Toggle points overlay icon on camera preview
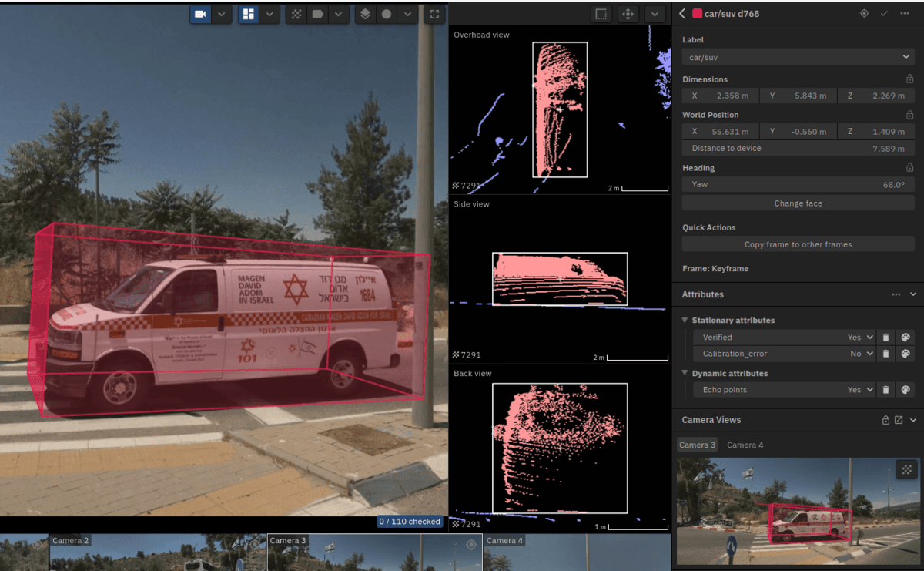 pos(907,469)
